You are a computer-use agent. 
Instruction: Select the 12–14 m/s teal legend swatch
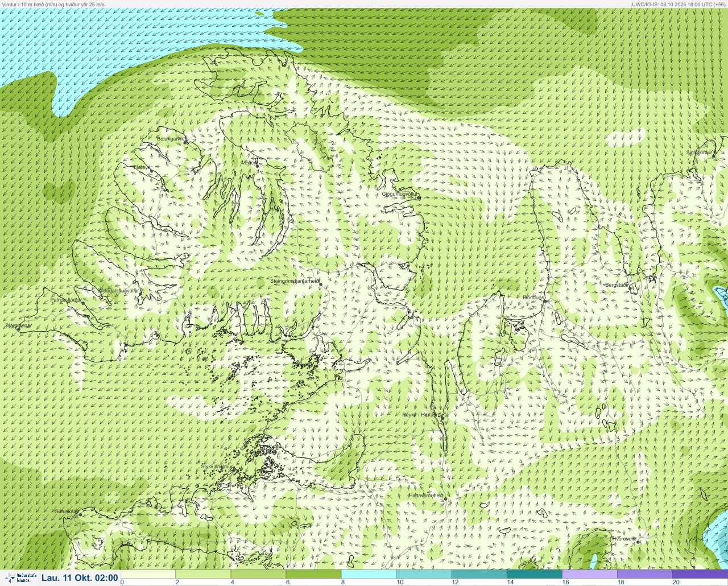479,574
